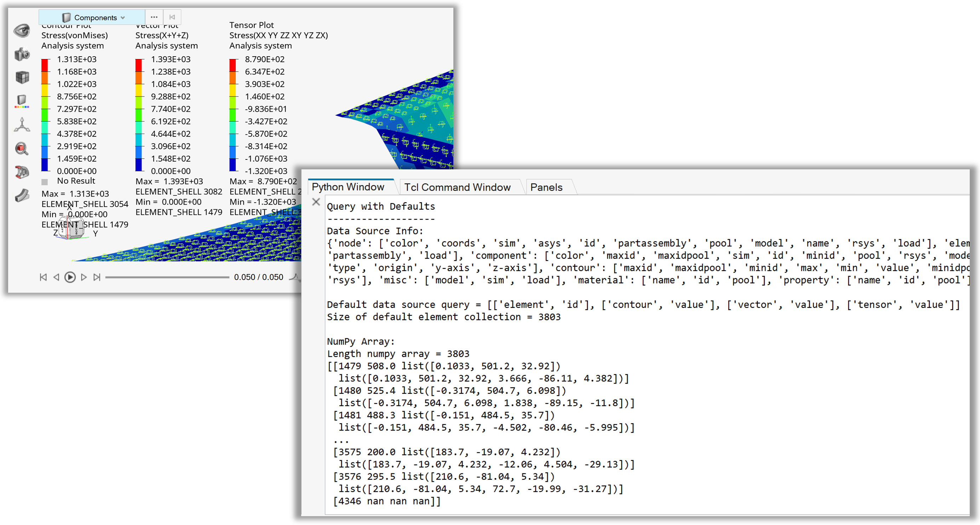Screen dimensions: 980x525
Task: Click the camera capture icon
Action: pos(22,54)
